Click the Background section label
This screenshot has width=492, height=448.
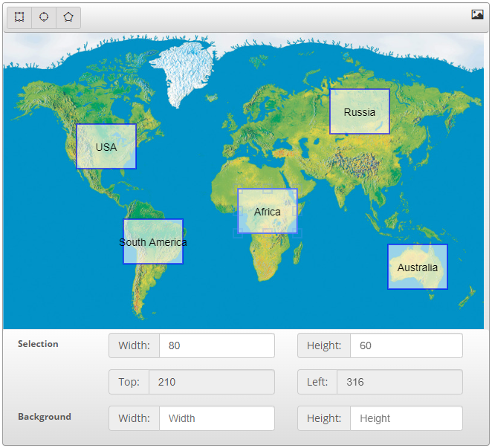45,417
